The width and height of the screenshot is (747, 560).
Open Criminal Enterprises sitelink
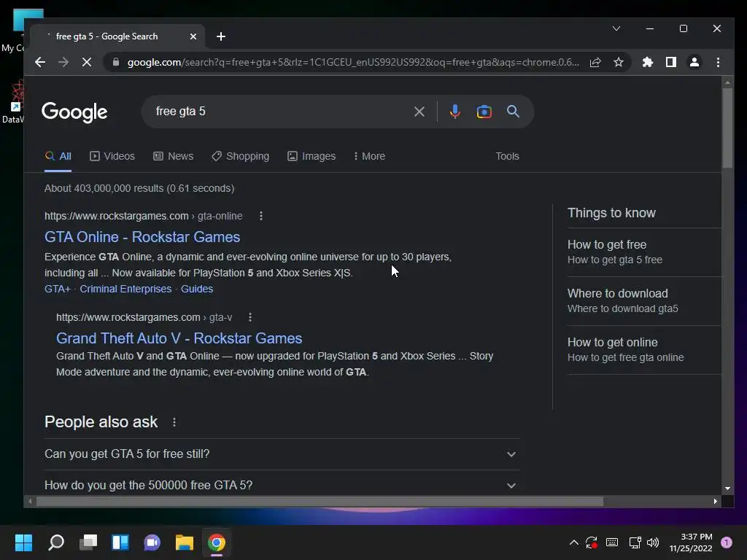[125, 289]
